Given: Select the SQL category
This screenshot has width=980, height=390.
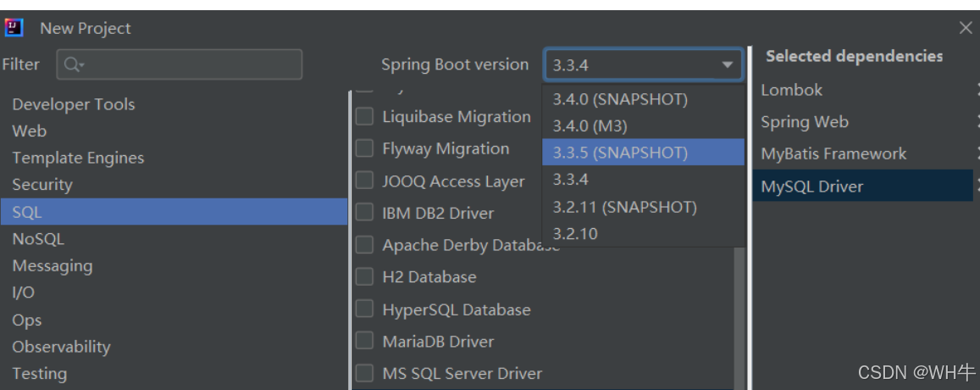Looking at the screenshot, I should (174, 212).
